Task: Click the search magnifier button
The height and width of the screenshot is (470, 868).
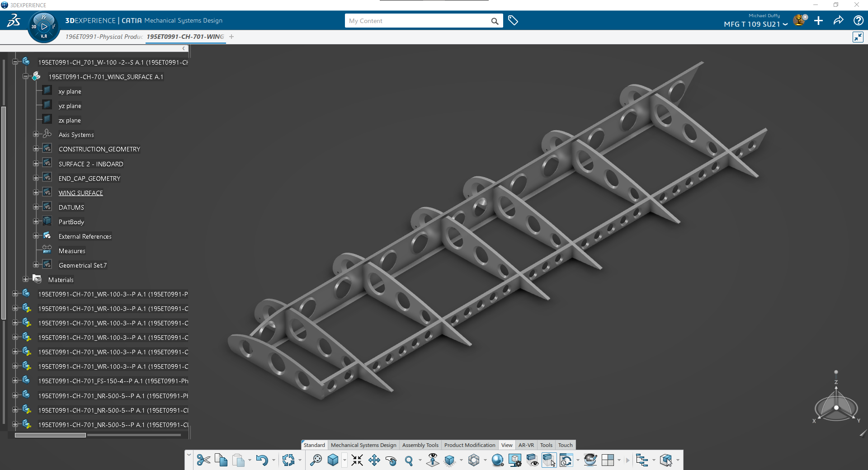Action: [495, 21]
